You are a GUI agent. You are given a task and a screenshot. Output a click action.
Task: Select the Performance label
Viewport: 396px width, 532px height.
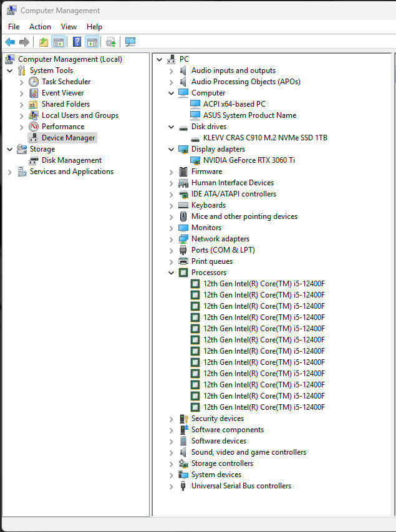63,127
